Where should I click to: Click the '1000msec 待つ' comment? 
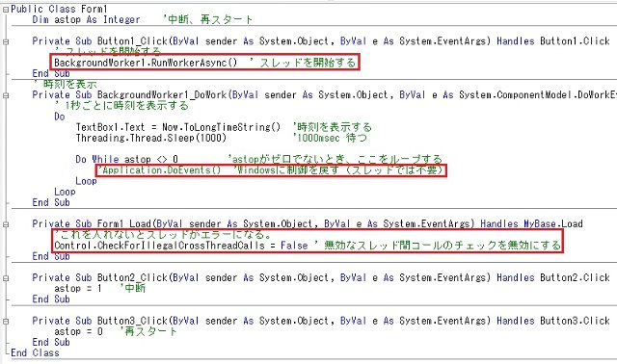330,138
